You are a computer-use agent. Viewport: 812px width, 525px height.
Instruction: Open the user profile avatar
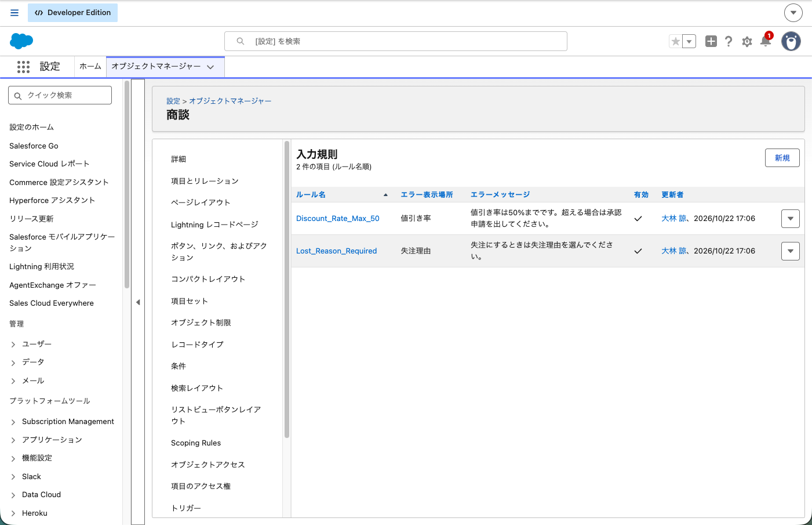coord(791,41)
